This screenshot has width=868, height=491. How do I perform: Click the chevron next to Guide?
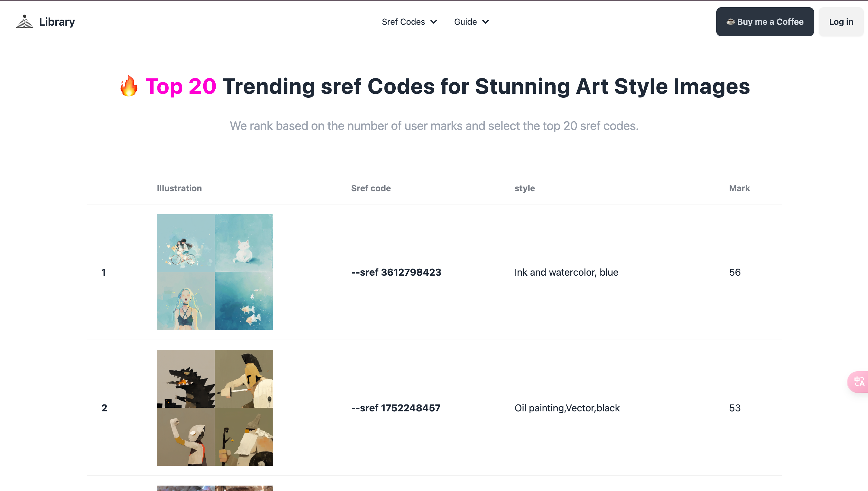pos(485,22)
